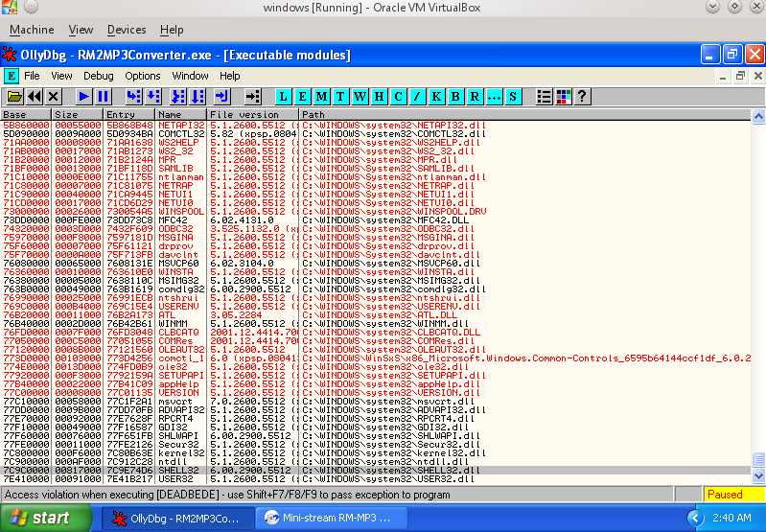Open the Window menu

tap(190, 77)
